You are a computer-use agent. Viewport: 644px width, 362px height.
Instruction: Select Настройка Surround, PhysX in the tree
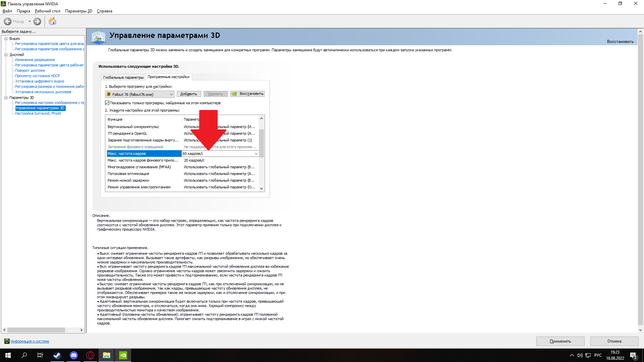(x=38, y=113)
